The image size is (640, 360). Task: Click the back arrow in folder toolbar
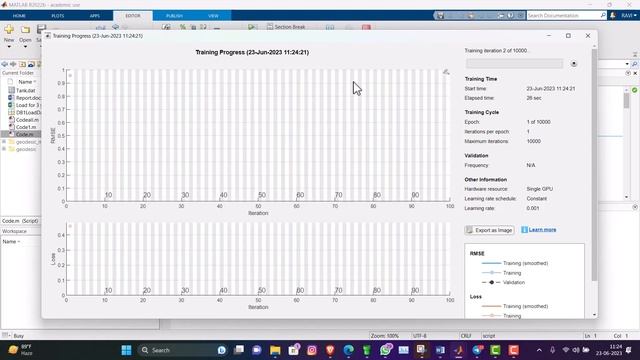pyautogui.click(x=4, y=64)
